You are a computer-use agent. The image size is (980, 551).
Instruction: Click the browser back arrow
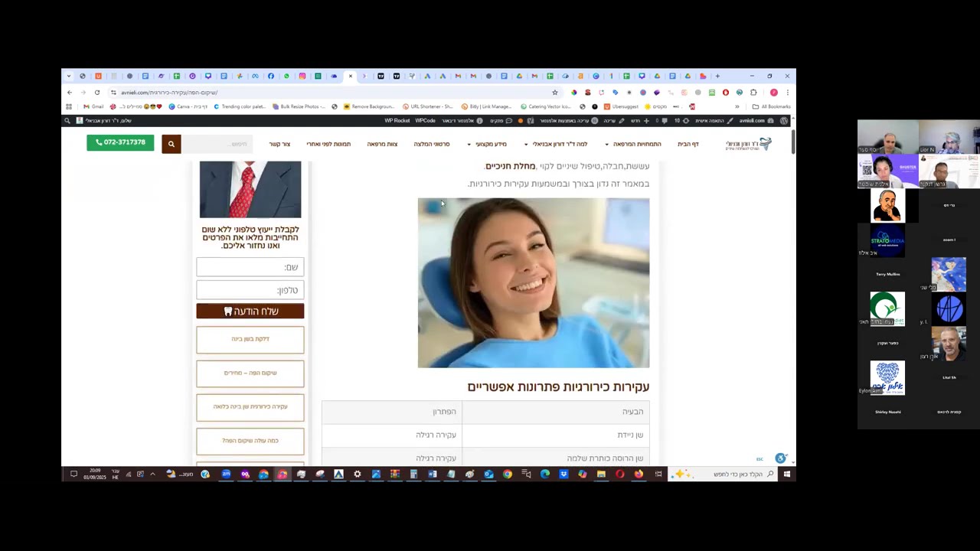[70, 93]
